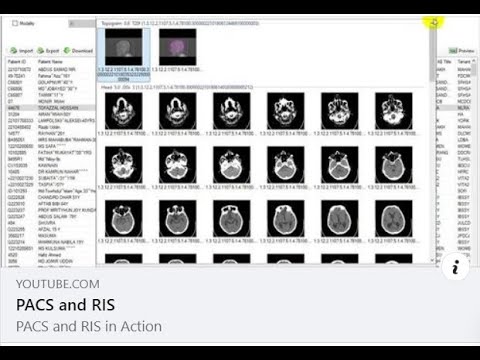Select patient row AFTAB BIBI
480x360 pixels.
click(51, 204)
